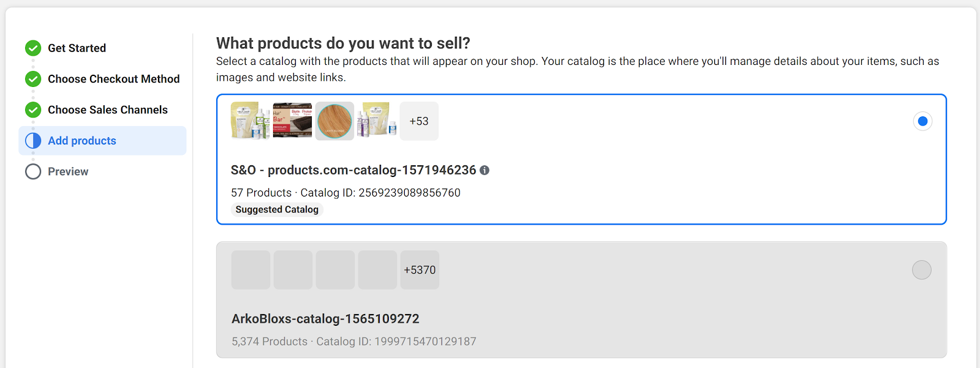
Task: Go to Choose Checkout Method step
Action: [113, 79]
